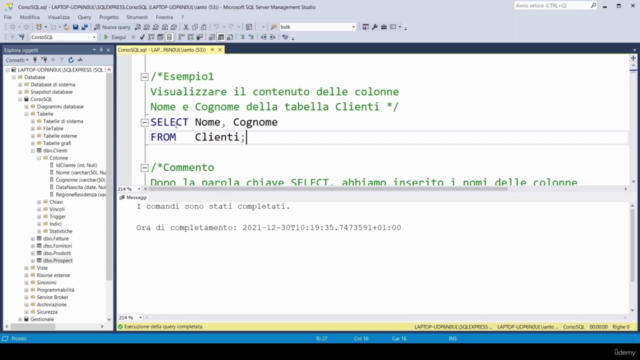Collapse the Tabelle folder node
The width and height of the screenshot is (640, 360).
pos(27,114)
